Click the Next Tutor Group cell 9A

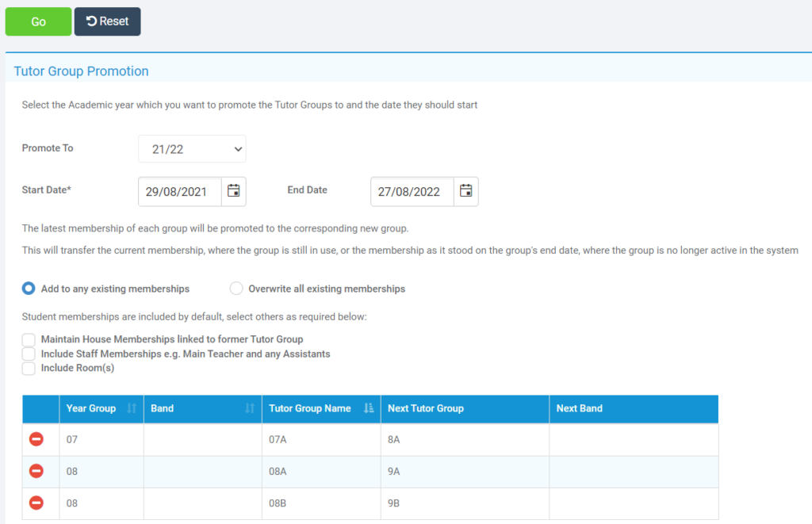pos(465,472)
